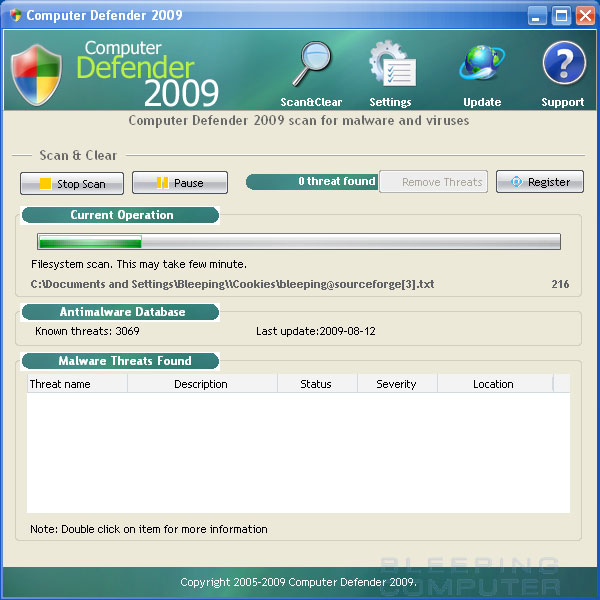Viewport: 600px width, 600px height.
Task: Click Known threats: 3069 text
Action: [x=87, y=331]
